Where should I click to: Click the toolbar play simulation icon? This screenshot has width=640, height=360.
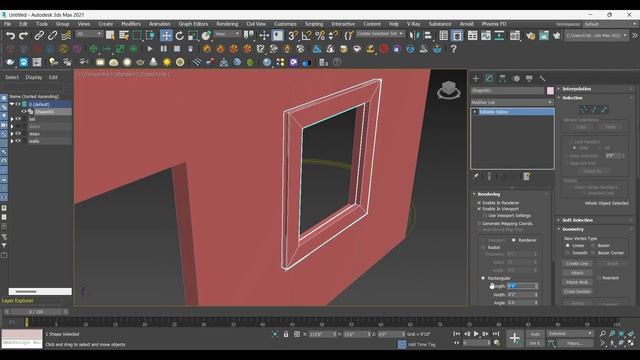(x=150, y=49)
